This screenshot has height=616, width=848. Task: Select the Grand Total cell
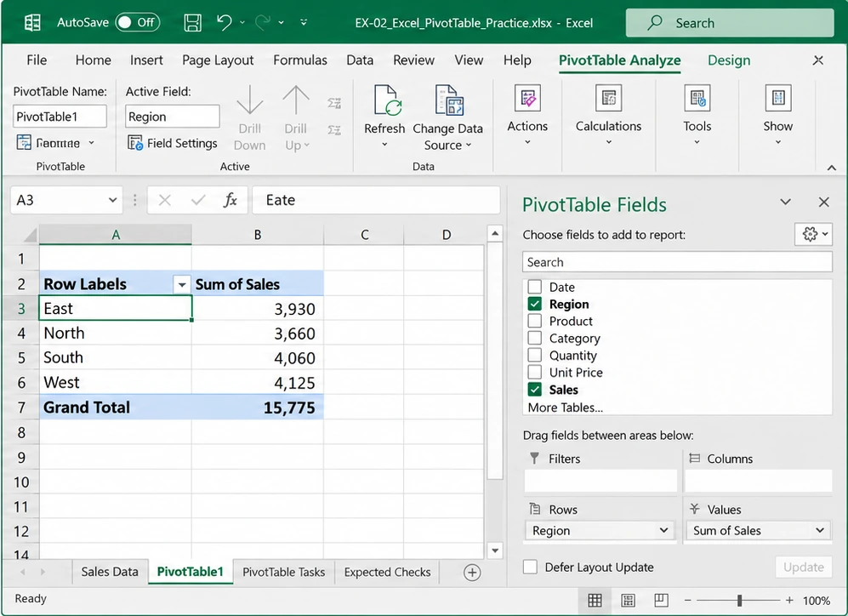coord(115,408)
